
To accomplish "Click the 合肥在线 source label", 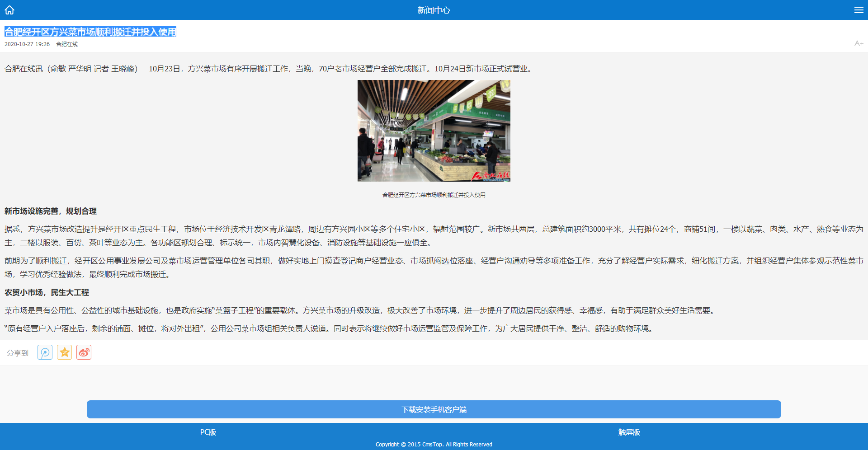I will [67, 44].
